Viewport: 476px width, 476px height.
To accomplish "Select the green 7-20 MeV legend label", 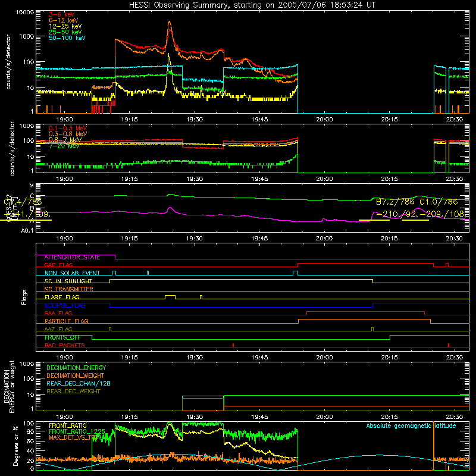I will coord(64,146).
